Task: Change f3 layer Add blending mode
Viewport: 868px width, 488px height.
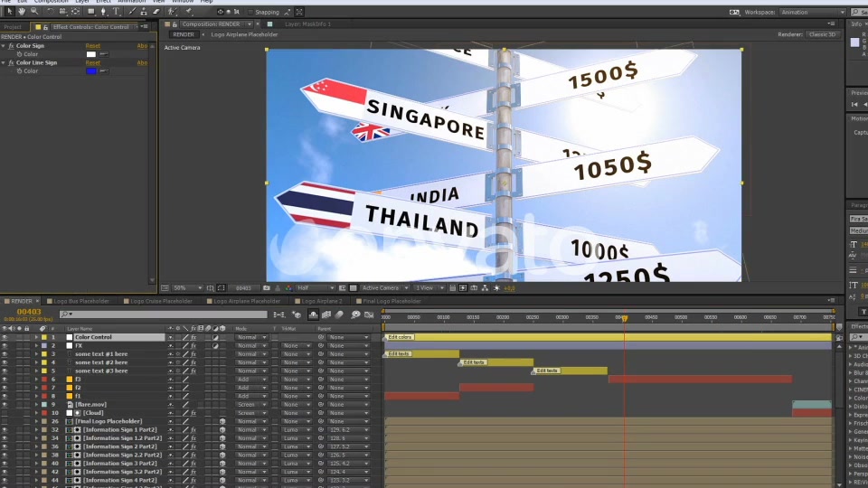Action: (x=251, y=379)
